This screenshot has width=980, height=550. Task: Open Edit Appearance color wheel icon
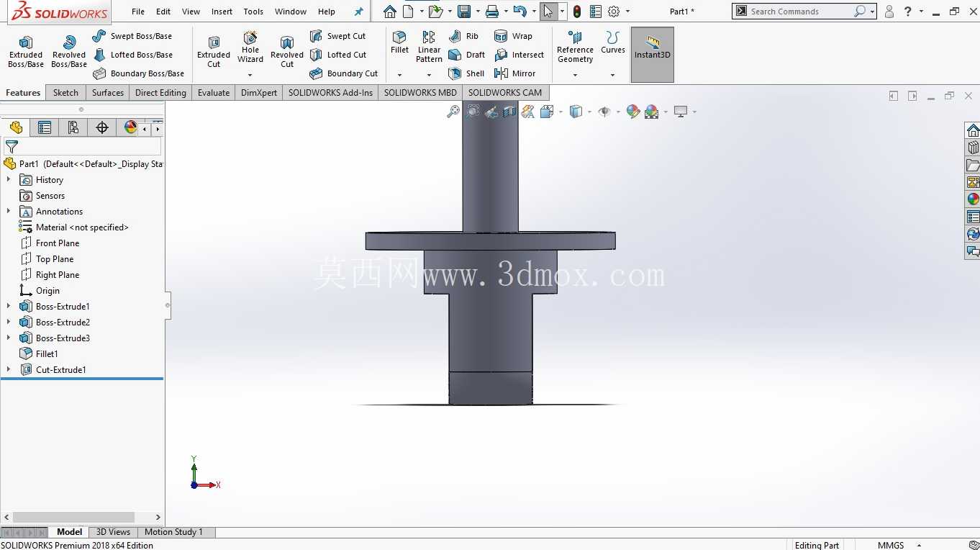click(632, 112)
